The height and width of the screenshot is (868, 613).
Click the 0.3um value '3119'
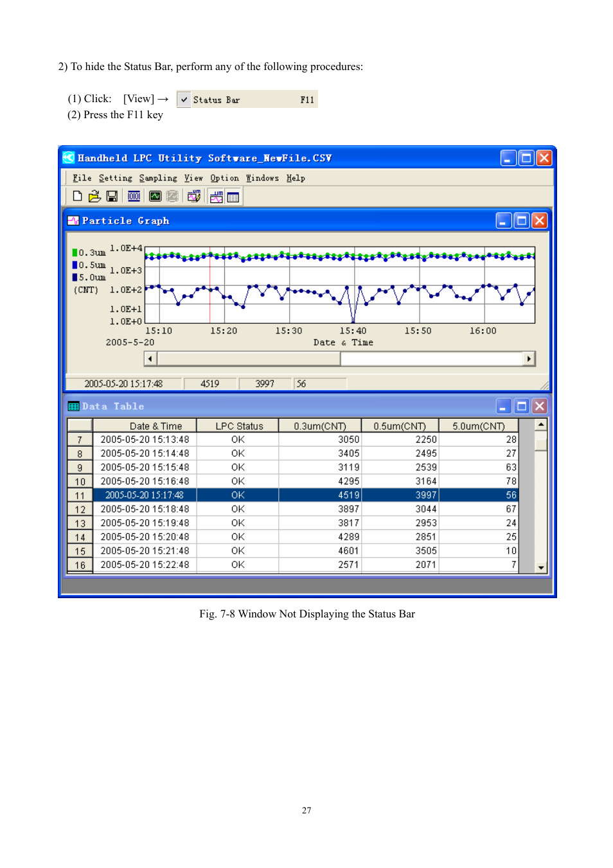320,467
